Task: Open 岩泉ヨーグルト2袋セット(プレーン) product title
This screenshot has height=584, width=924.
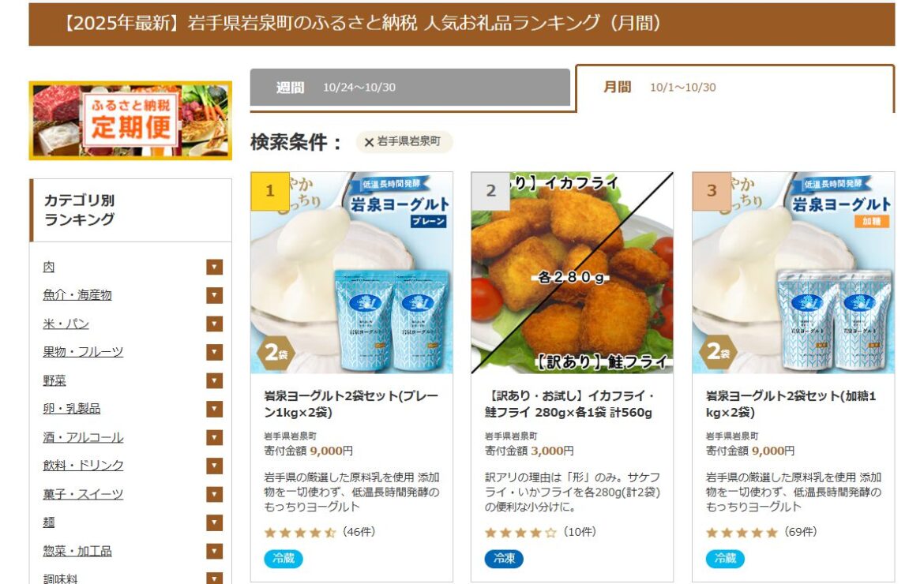Action: (351, 404)
